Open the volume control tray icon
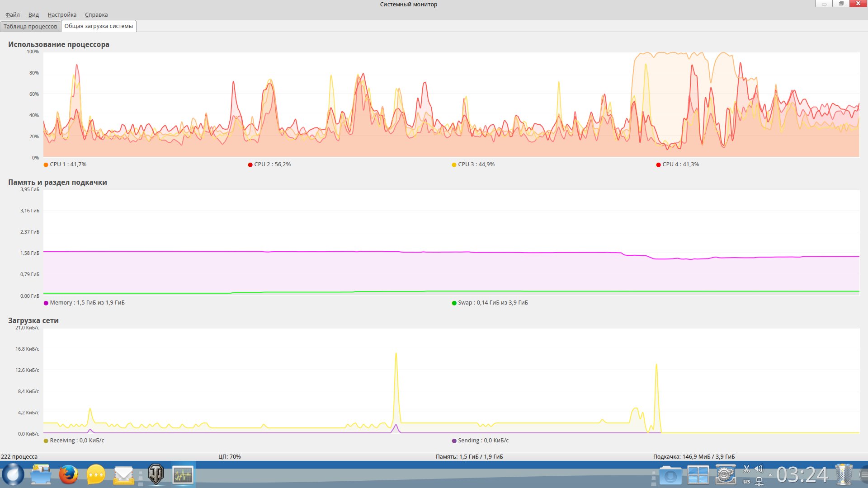 (x=759, y=469)
